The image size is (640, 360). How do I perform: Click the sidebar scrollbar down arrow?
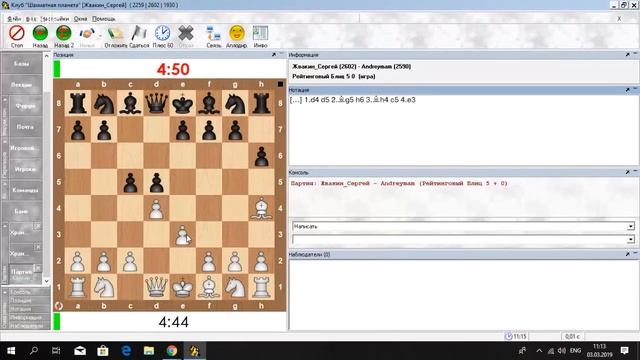click(x=46, y=281)
